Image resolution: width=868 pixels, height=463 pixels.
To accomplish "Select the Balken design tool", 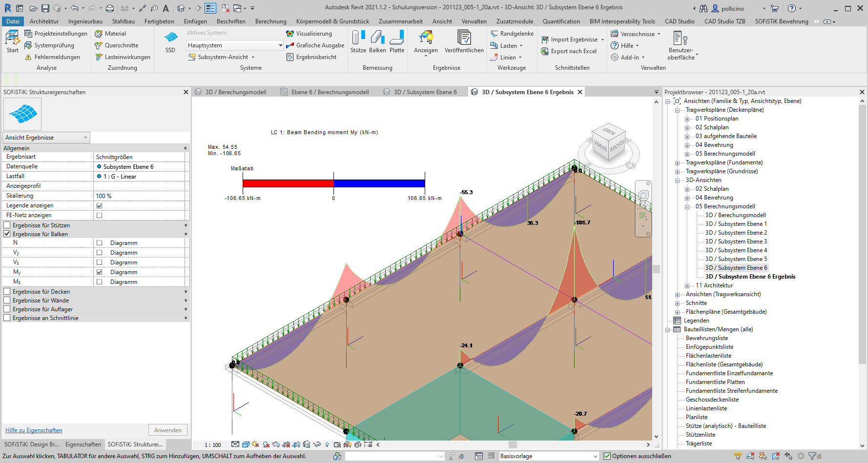I will [x=377, y=41].
